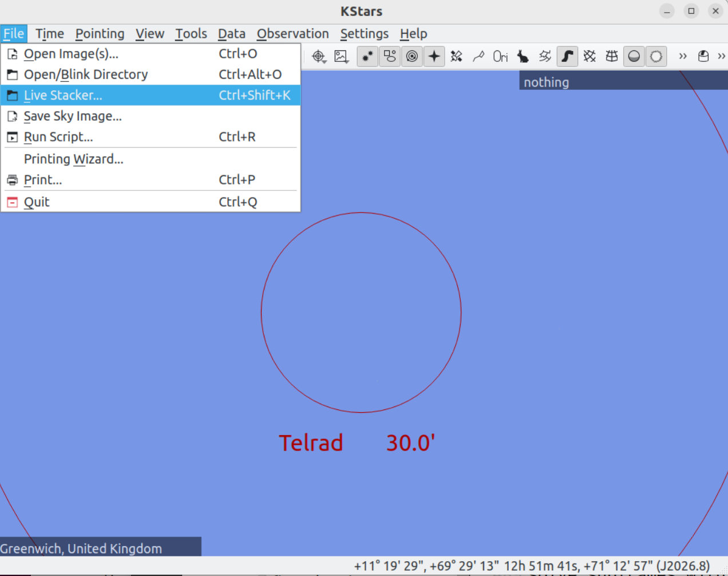Close the File menu via File
Screen dimensions: 728x576
coord(14,34)
